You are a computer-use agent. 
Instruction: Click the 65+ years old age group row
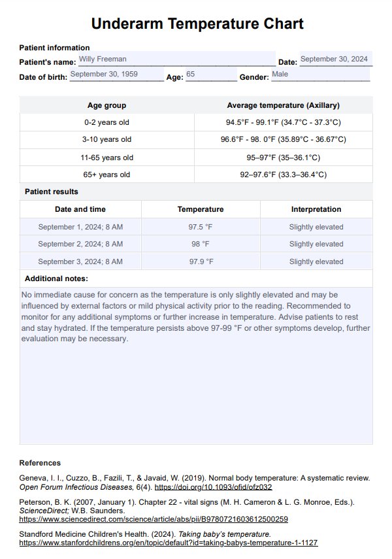pos(106,175)
